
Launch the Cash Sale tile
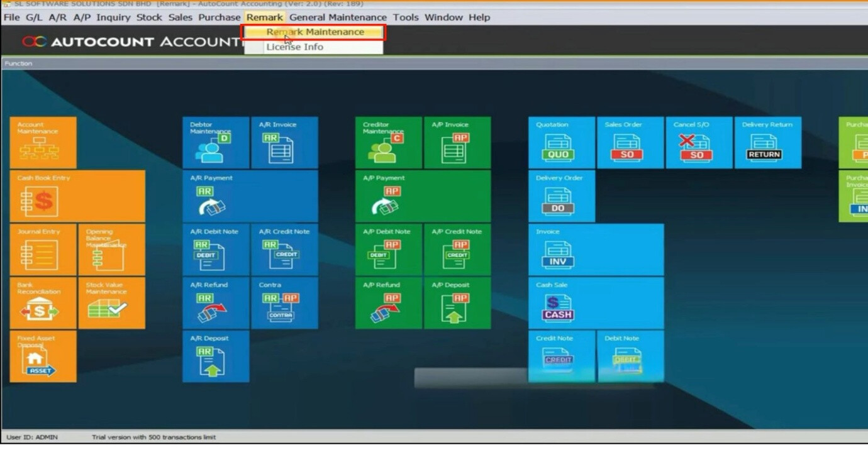(595, 303)
